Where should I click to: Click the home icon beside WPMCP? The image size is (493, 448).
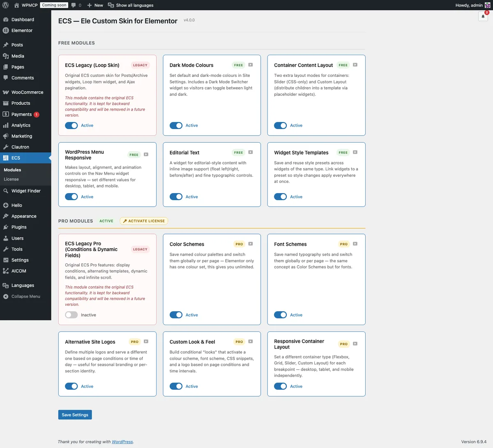coord(16,5)
